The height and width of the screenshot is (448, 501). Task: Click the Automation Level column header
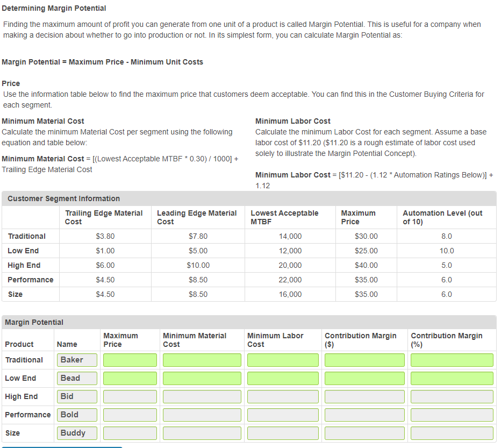click(442, 217)
